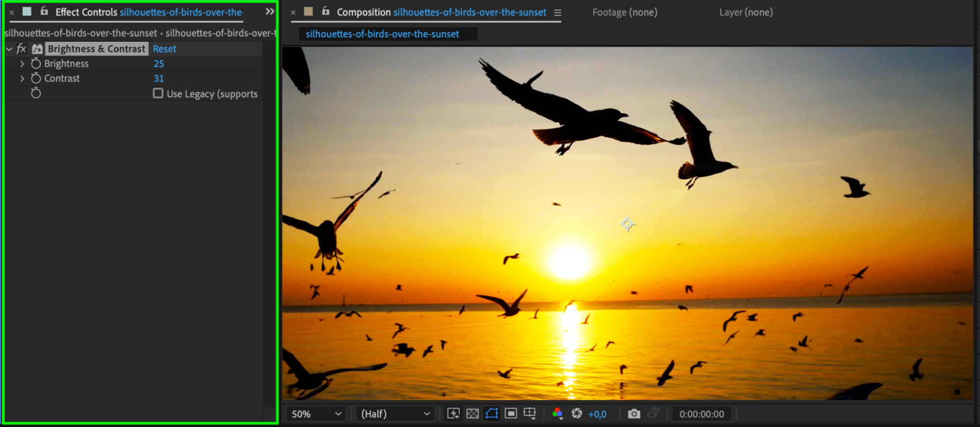
Task: Expand the Contrast property
Action: [22, 78]
